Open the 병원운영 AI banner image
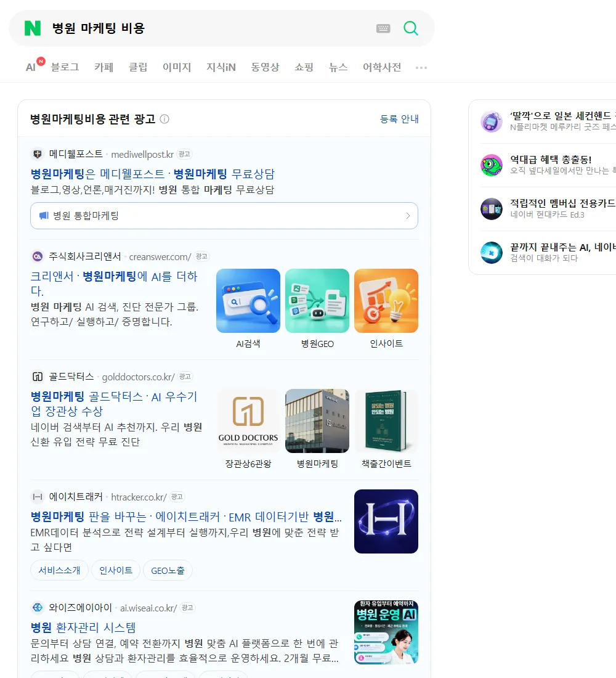The width and height of the screenshot is (616, 678). [x=386, y=632]
